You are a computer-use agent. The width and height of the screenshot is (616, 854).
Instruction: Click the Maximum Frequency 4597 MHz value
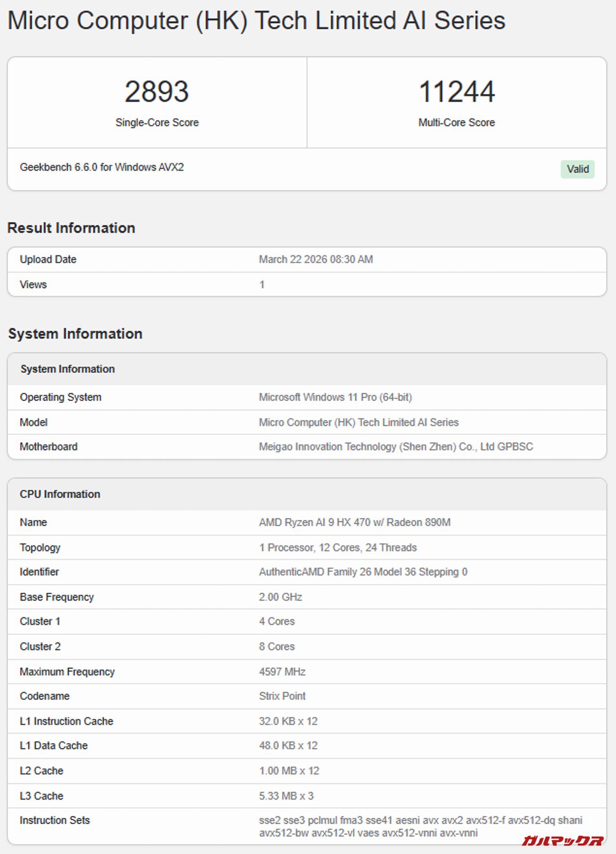pyautogui.click(x=282, y=672)
